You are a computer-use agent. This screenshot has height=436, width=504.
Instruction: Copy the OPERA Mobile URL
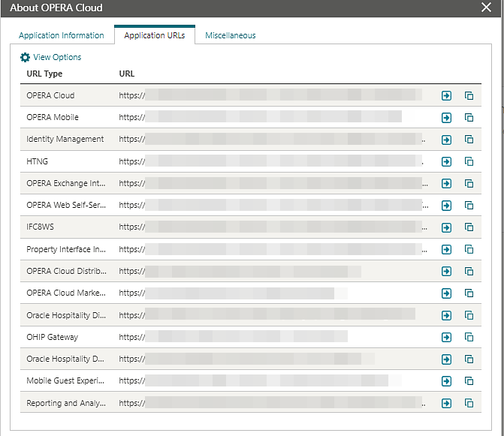click(469, 118)
